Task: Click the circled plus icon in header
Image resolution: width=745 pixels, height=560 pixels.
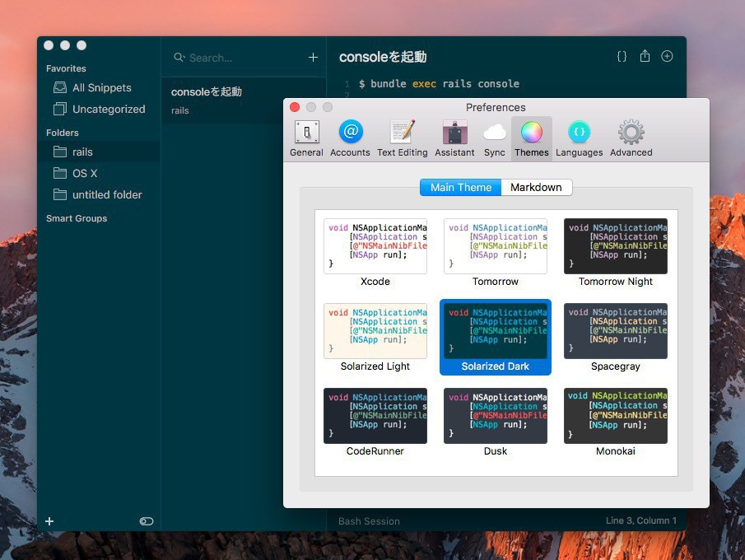Action: (668, 57)
